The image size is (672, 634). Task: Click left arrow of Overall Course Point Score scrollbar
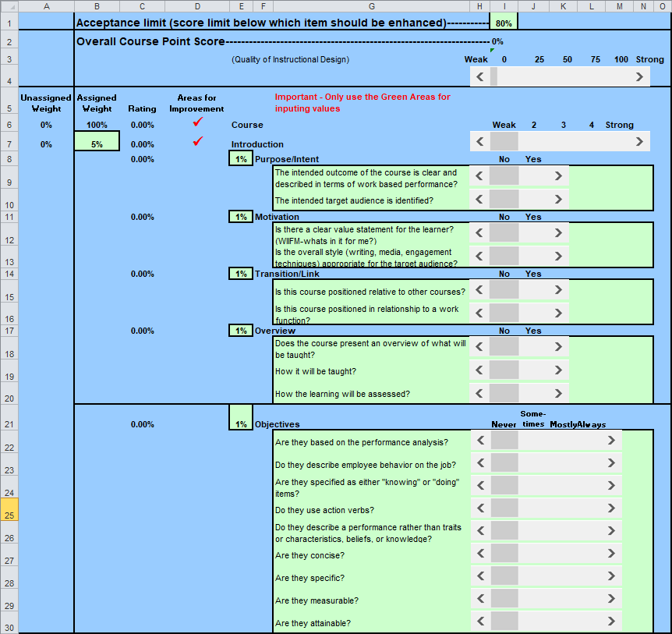coord(480,76)
